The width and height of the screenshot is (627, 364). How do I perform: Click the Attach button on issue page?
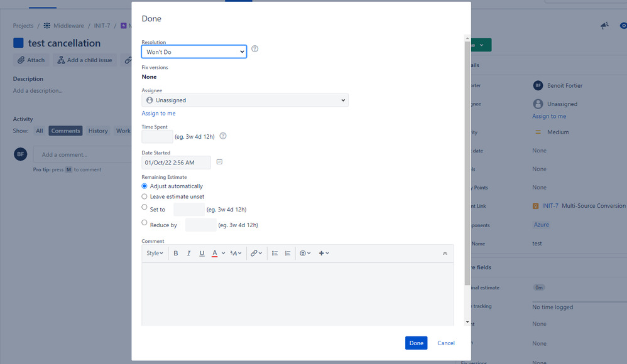(31, 60)
